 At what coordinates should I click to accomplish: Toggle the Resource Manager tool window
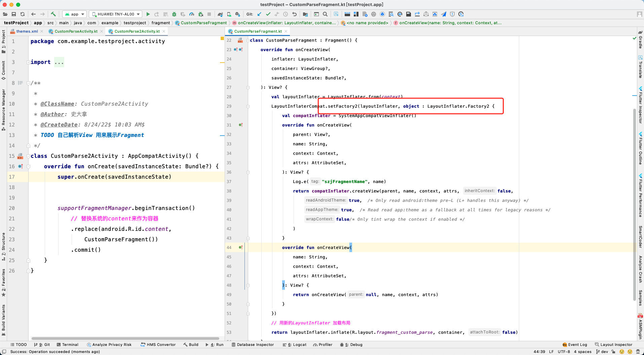click(3, 110)
